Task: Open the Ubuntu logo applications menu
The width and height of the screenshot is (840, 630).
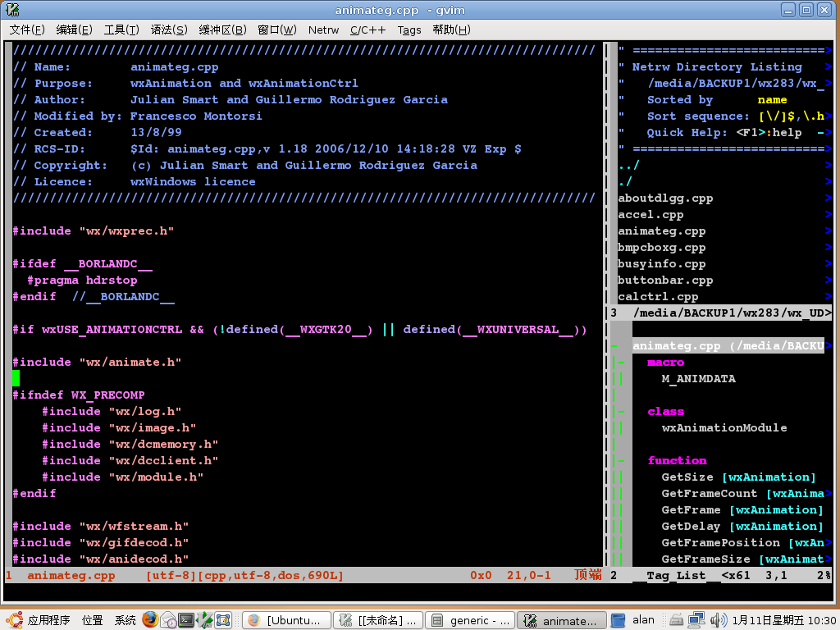Action: tap(13, 620)
